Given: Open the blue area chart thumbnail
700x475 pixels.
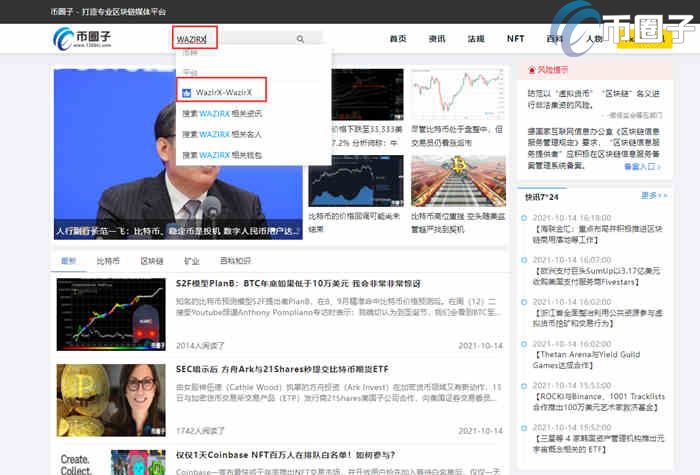Looking at the screenshot, I should point(356,181).
